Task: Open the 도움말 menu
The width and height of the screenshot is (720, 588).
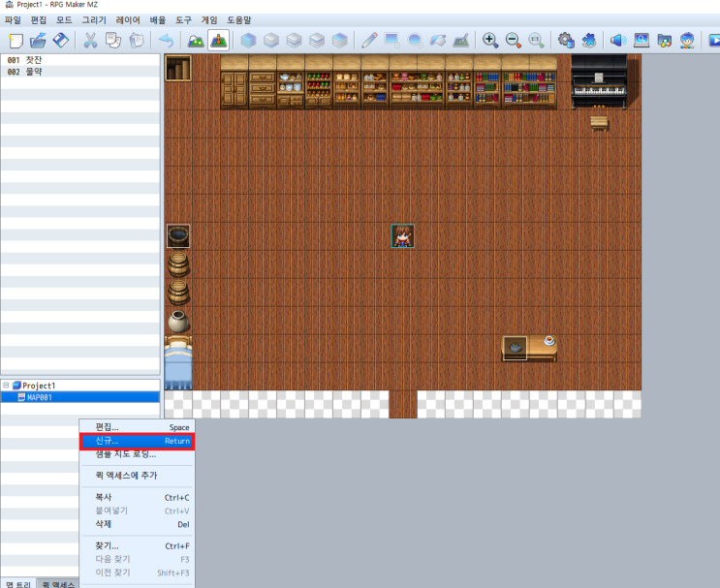Action: click(x=238, y=20)
